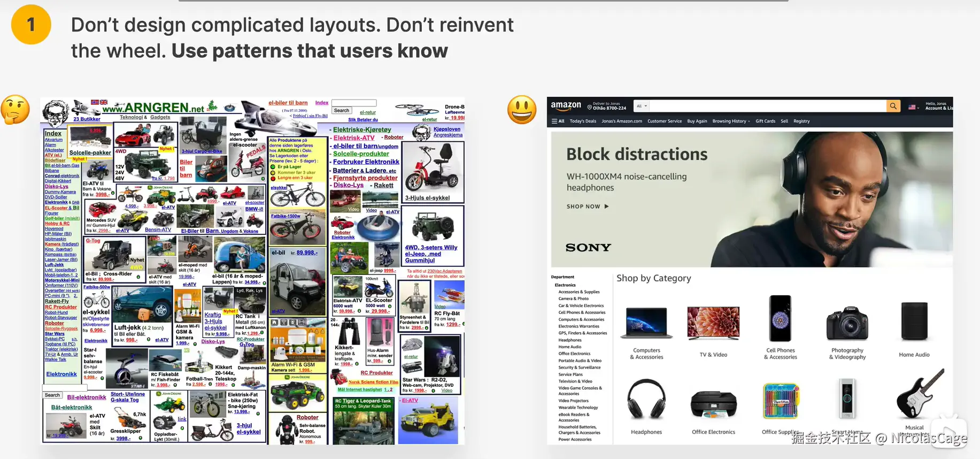This screenshot has height=459, width=980.
Task: Click the Forbruker Elektronikk link
Action: [366, 162]
